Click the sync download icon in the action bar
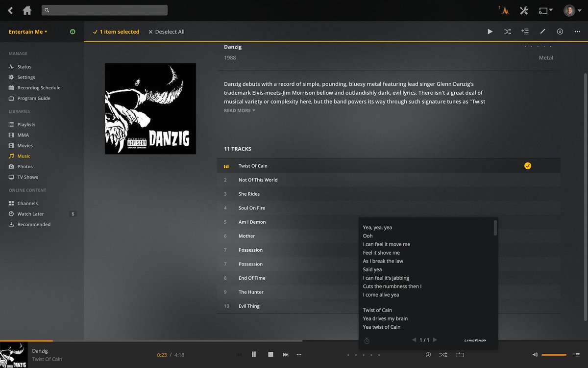The width and height of the screenshot is (588, 368). [560, 31]
